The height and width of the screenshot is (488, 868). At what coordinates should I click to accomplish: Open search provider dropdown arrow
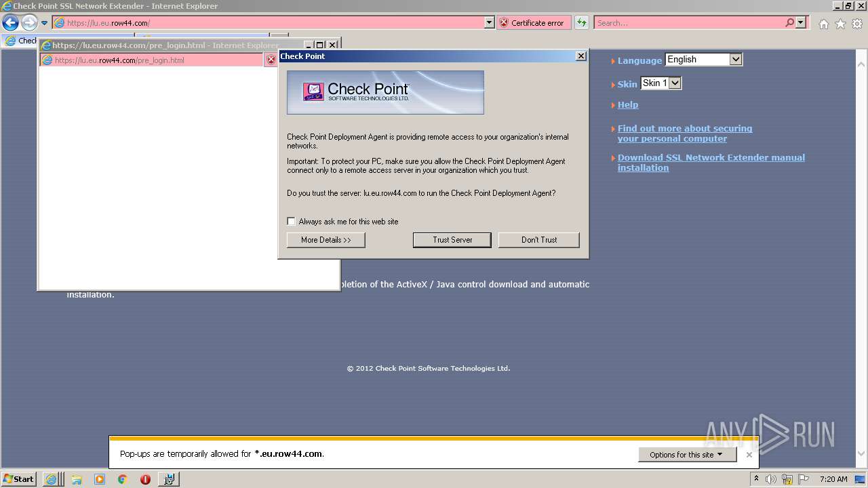pos(801,23)
